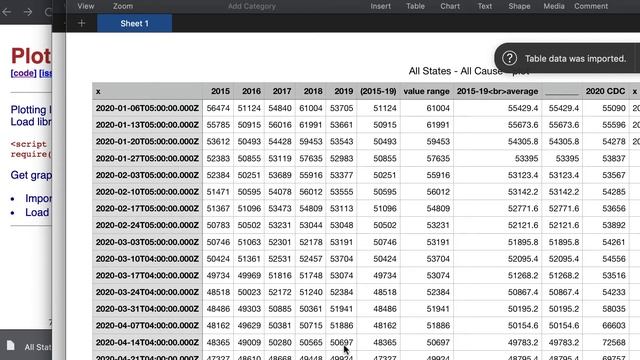
Task: Select row header 2020-01-27T05:00:00.000Z
Action: (147, 158)
